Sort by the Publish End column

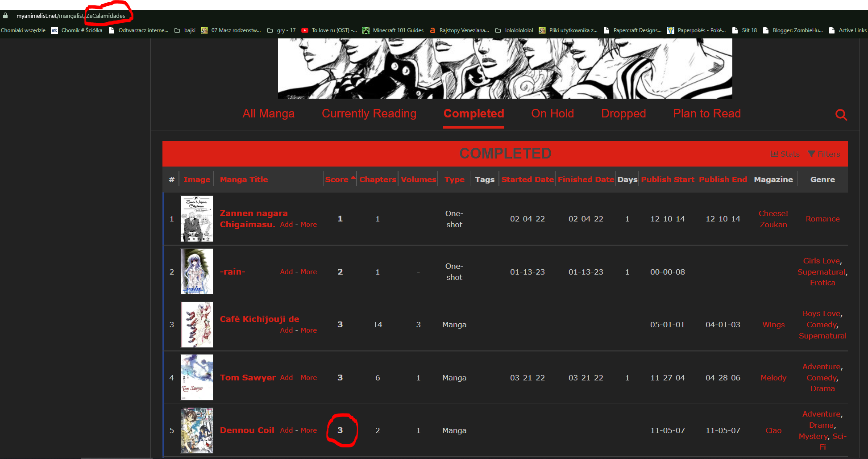723,179
